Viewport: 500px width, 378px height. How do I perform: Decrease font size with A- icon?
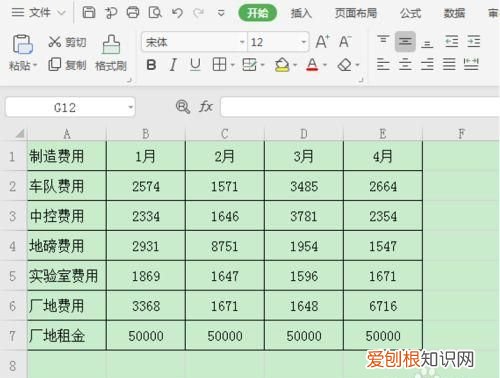click(345, 42)
